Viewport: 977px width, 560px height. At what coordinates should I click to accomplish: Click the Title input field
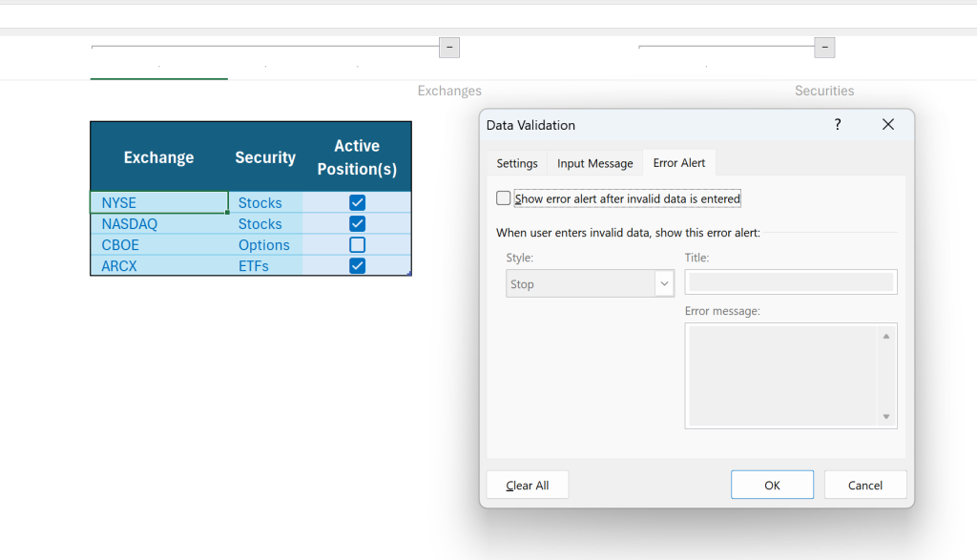point(791,282)
